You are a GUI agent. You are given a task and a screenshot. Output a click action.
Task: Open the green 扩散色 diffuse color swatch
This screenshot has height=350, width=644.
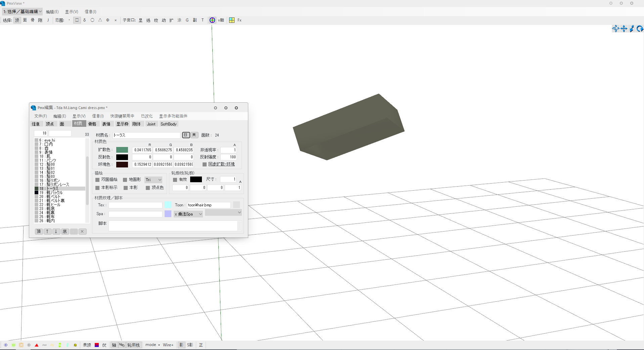[x=122, y=150]
